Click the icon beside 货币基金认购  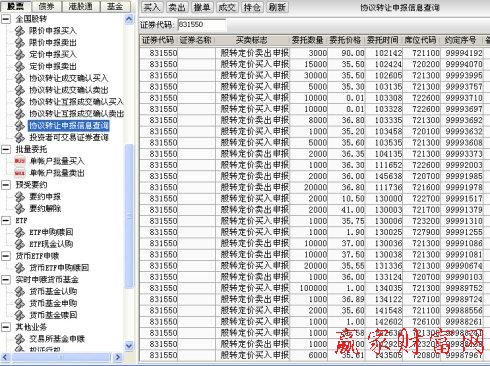(x=20, y=292)
